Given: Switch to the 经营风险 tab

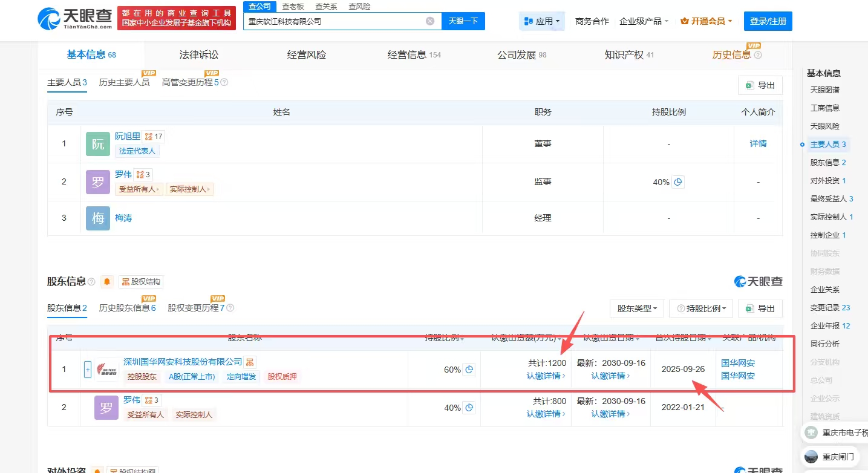Looking at the screenshot, I should tap(307, 55).
